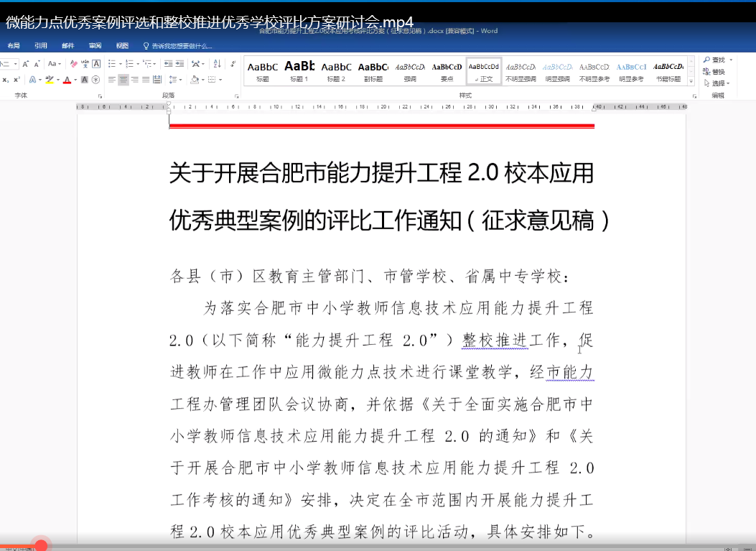Open the Select (选择) dropdown
The image size is (756, 551).
pyautogui.click(x=717, y=83)
